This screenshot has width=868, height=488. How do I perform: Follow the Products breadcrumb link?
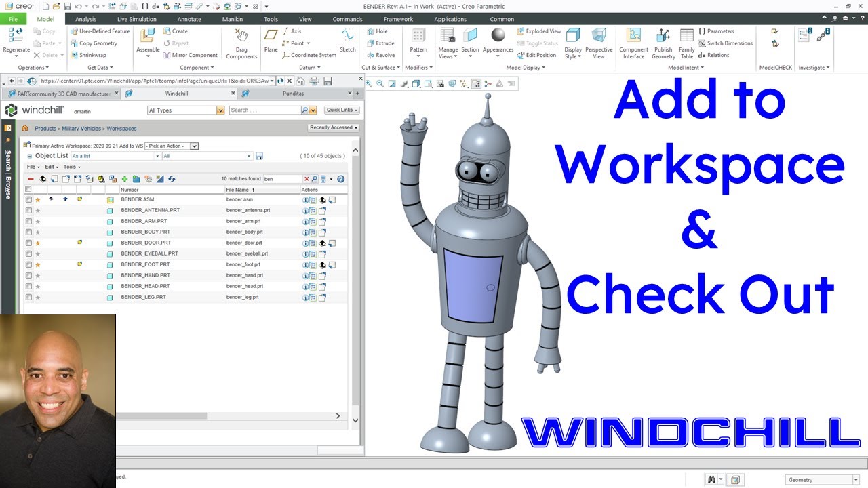coord(45,129)
